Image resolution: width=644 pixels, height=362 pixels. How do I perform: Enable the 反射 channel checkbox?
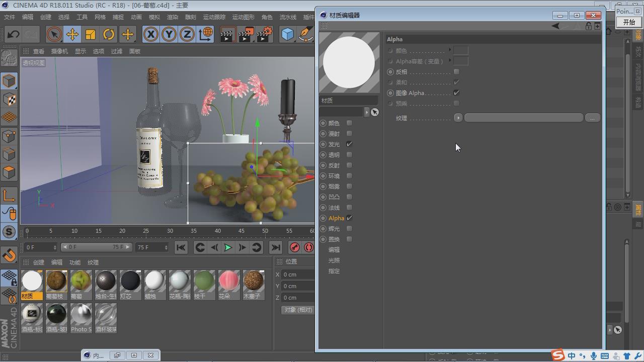coord(349,165)
